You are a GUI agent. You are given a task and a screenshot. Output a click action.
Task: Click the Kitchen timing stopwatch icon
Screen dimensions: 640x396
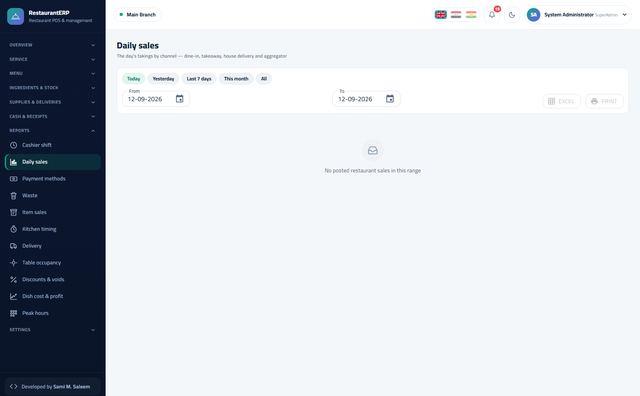click(13, 229)
